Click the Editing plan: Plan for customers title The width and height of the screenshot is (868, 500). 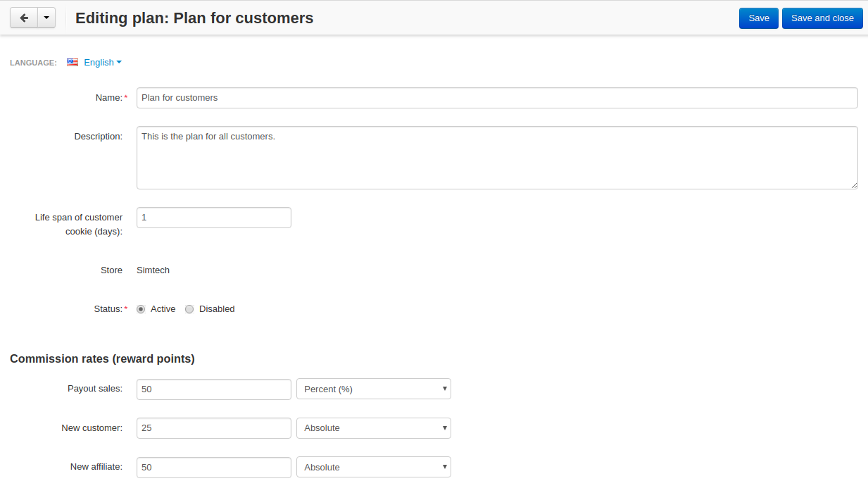194,18
